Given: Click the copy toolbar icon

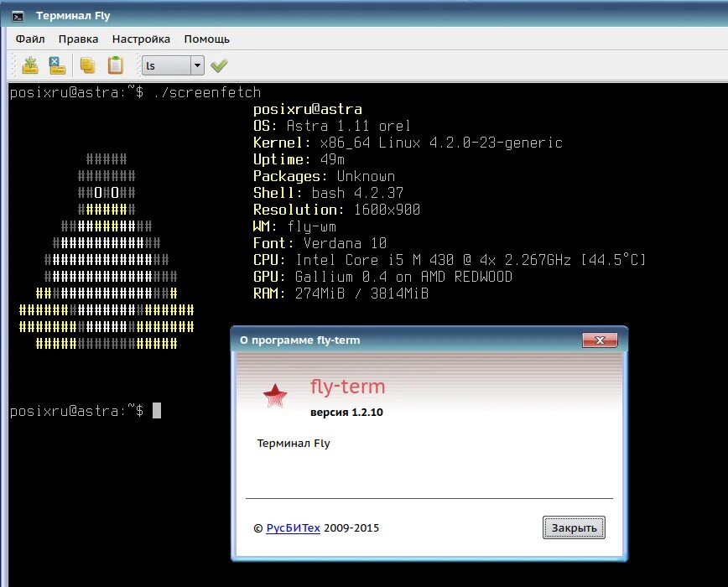Looking at the screenshot, I should coord(87,65).
